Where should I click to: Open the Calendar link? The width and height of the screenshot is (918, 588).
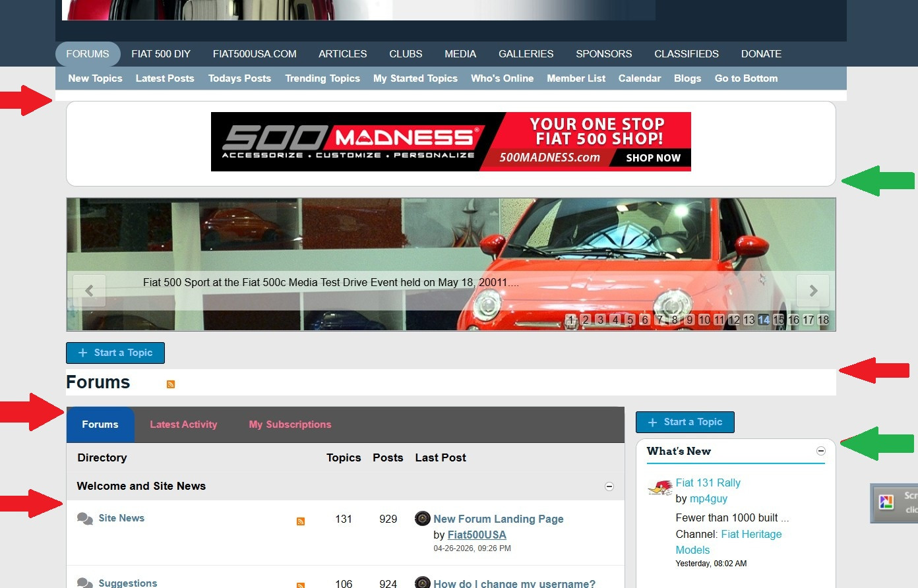[x=640, y=78]
